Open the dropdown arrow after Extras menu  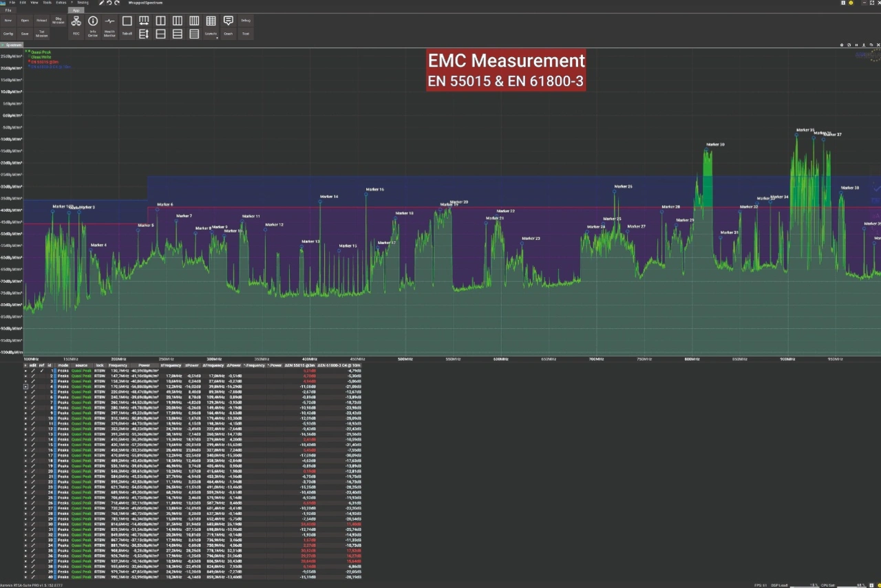coord(71,3)
